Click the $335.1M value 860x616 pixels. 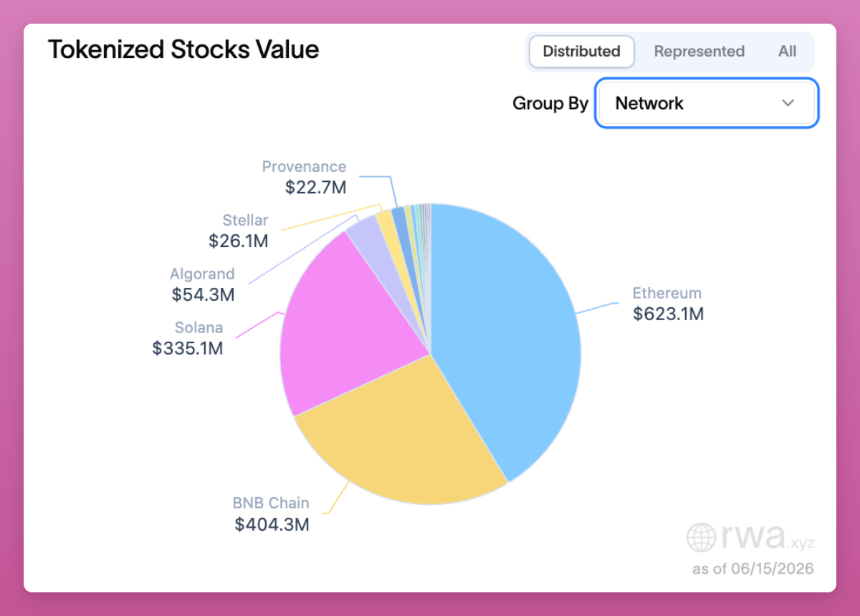(188, 349)
